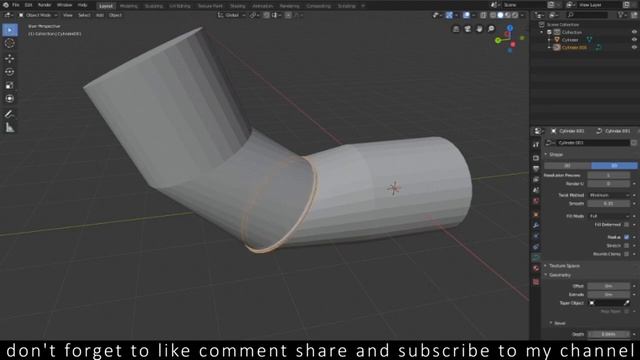Open the Output properties tab icon

[x=536, y=169]
